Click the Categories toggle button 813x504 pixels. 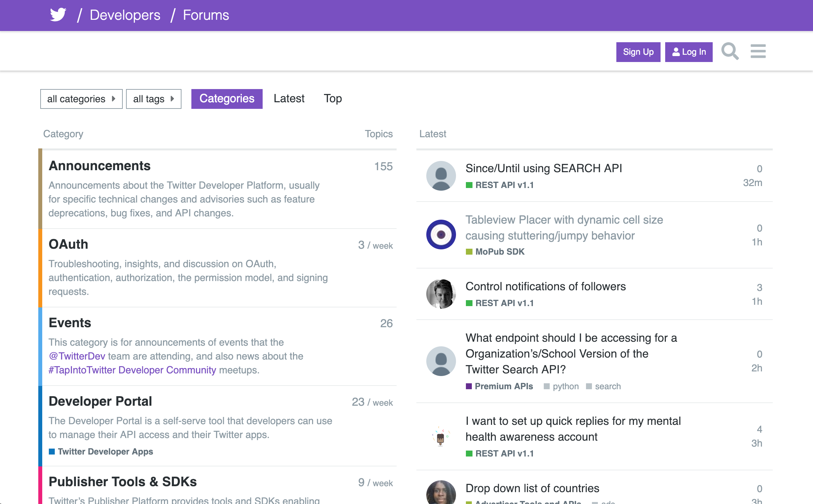(x=227, y=98)
